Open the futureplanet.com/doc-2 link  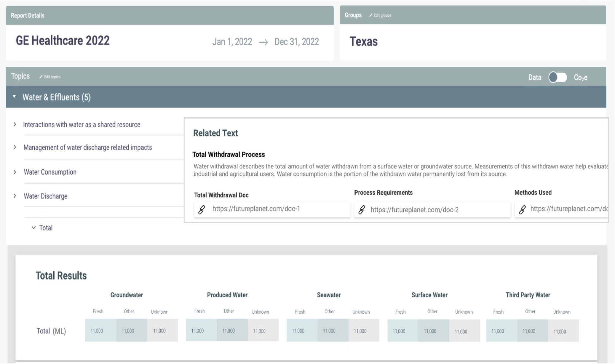coord(414,210)
